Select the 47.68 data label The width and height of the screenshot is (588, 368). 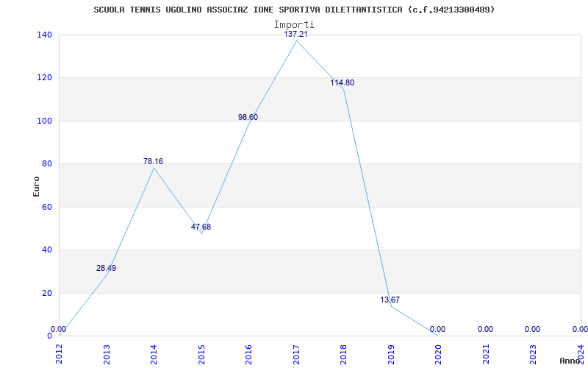coord(201,227)
